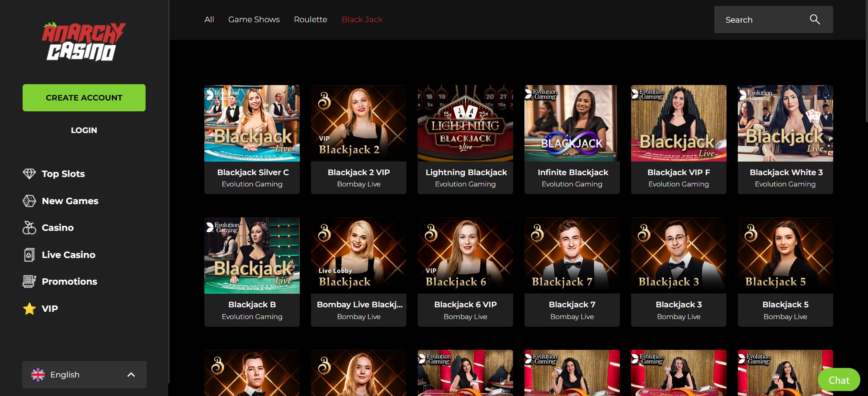Open the Chat widget
Screen dimensions: 868x396
pos(839,380)
